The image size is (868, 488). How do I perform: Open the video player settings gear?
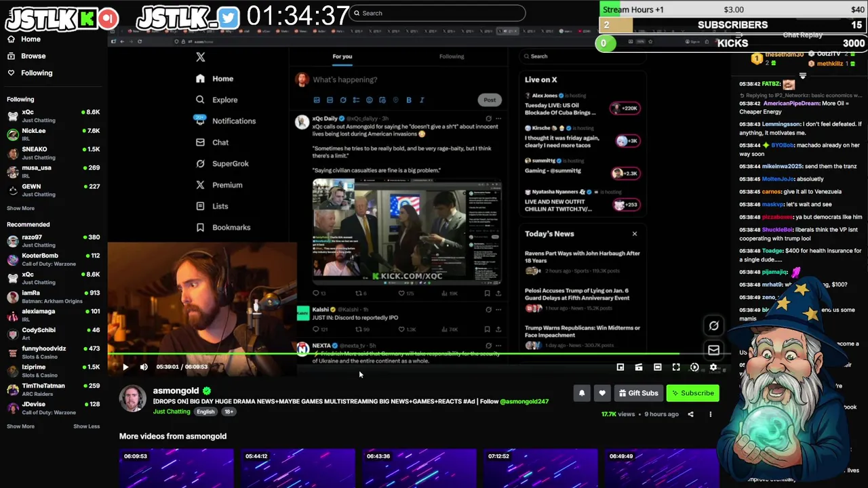[713, 367]
